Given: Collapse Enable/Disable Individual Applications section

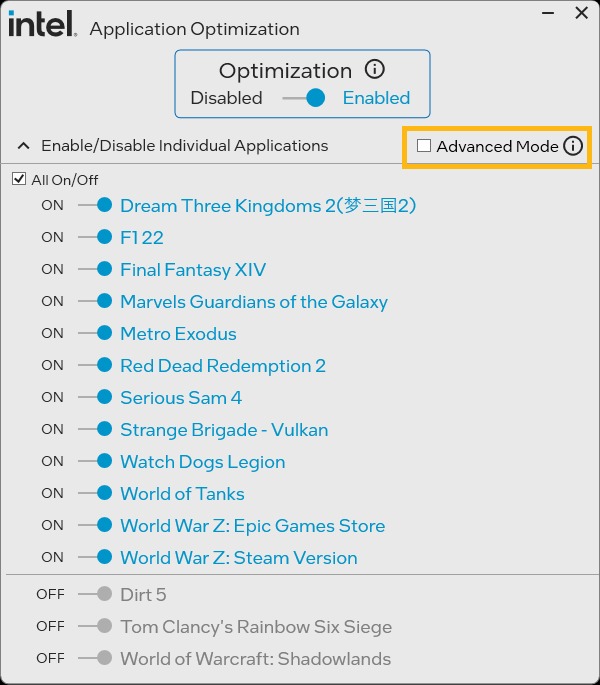Looking at the screenshot, I should [24, 146].
